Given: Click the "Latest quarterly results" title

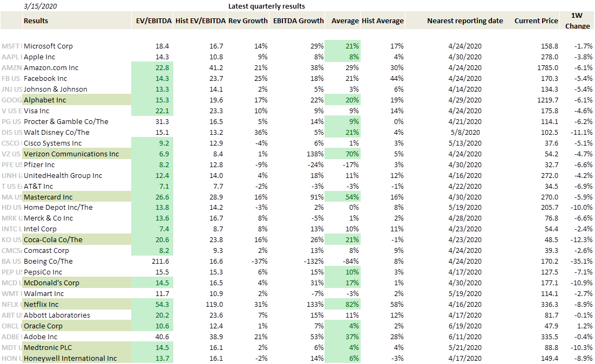Looking at the screenshot, I should [266, 6].
